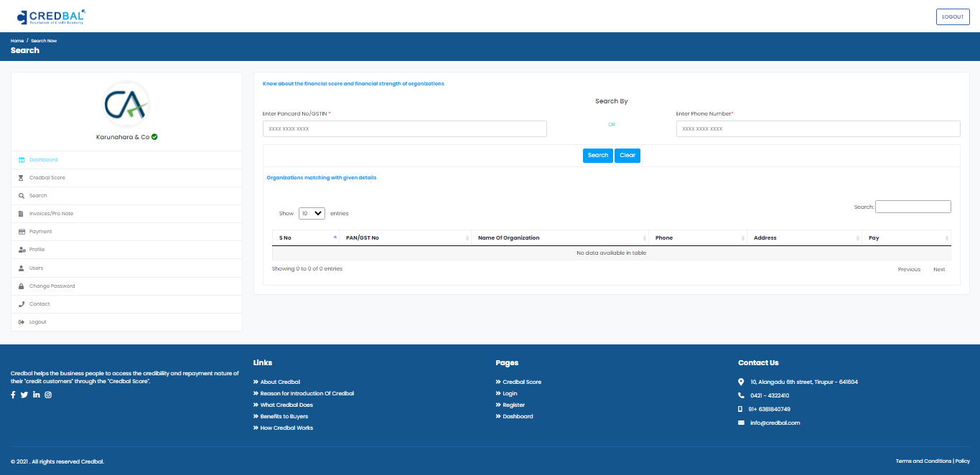Click the Dashboard sidebar icon

click(22, 160)
